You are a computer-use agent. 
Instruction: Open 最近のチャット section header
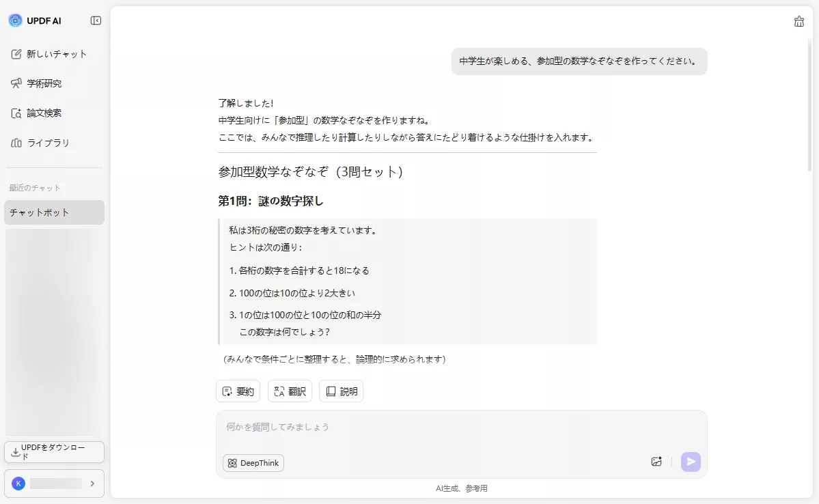pyautogui.click(x=29, y=186)
